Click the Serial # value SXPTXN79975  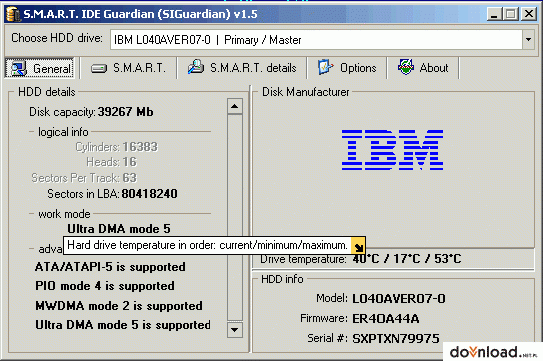pos(396,338)
